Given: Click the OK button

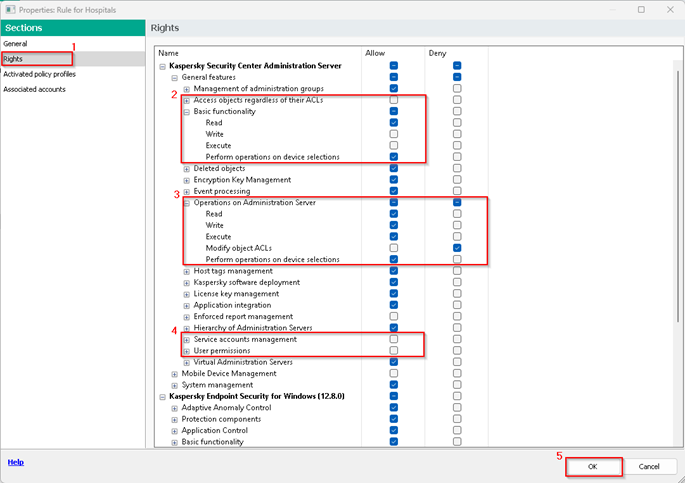Looking at the screenshot, I should coord(593,466).
